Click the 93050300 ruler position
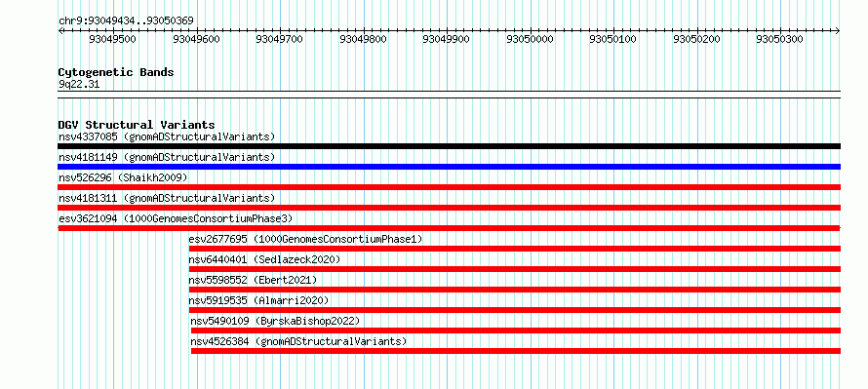 pyautogui.click(x=780, y=39)
